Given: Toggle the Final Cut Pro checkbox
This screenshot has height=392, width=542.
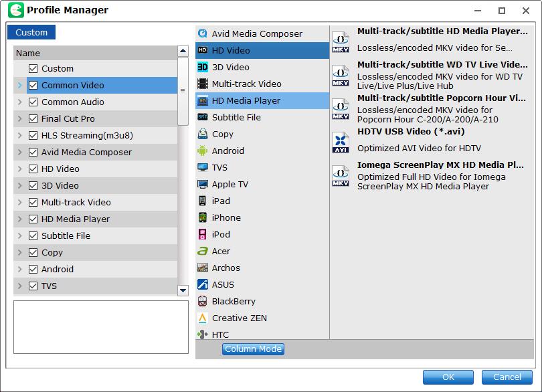Looking at the screenshot, I should coord(33,118).
